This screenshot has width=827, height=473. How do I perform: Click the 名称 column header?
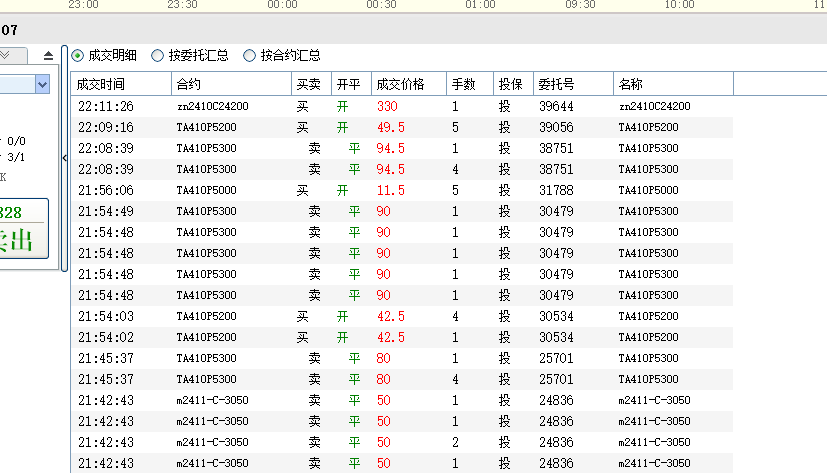[672, 84]
